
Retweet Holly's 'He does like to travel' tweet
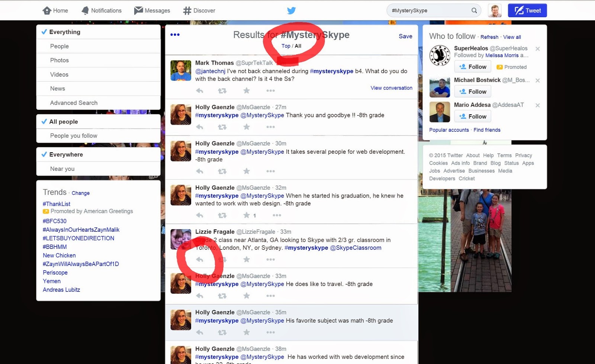click(222, 296)
